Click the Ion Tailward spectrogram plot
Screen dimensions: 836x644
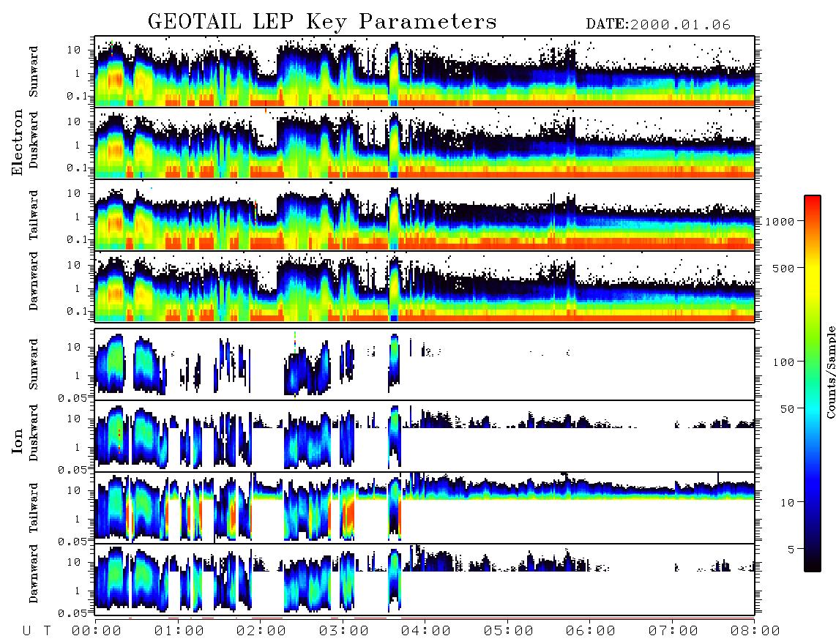(x=425, y=508)
